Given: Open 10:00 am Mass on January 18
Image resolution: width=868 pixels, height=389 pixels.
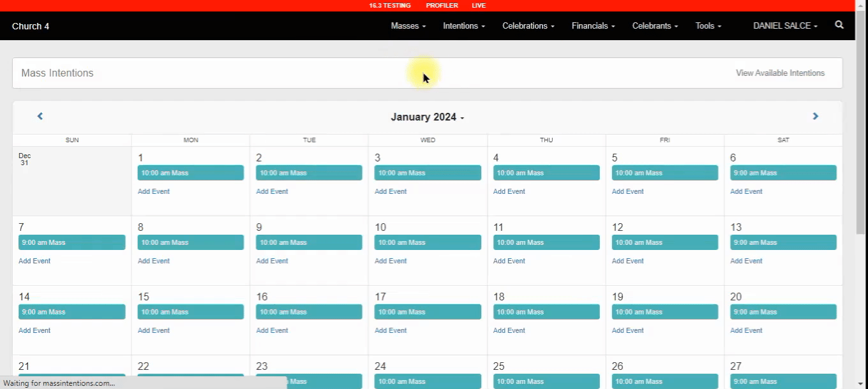Looking at the screenshot, I should click(546, 312).
